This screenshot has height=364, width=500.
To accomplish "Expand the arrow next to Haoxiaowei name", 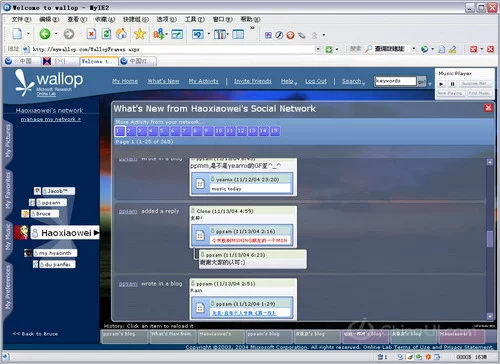I will [96, 233].
